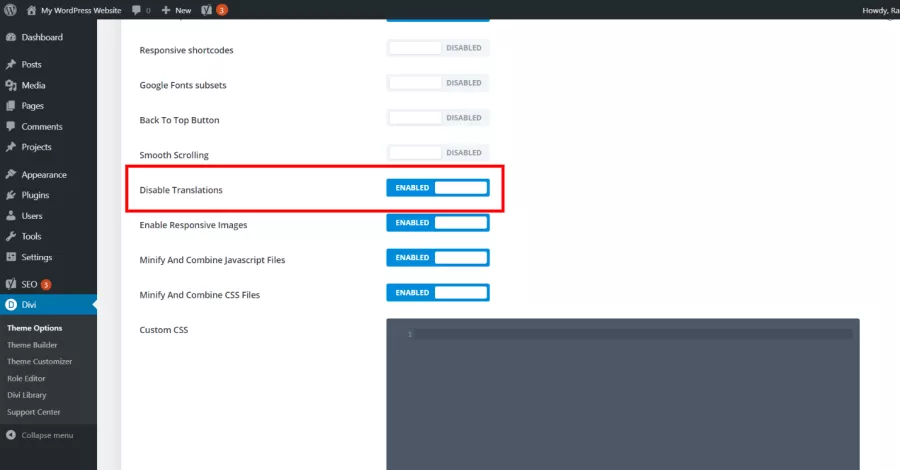Click the Users person icon
The height and width of the screenshot is (470, 900).
[x=11, y=216]
